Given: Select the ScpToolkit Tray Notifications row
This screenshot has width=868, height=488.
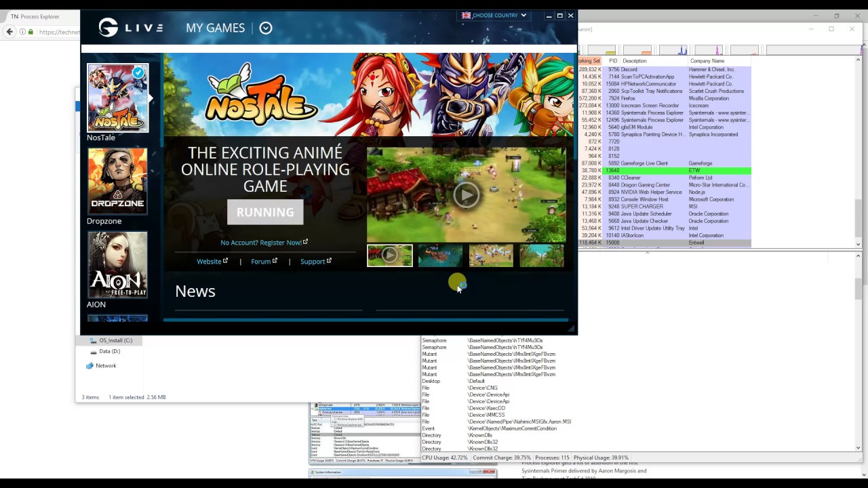Looking at the screenshot, I should (665, 91).
